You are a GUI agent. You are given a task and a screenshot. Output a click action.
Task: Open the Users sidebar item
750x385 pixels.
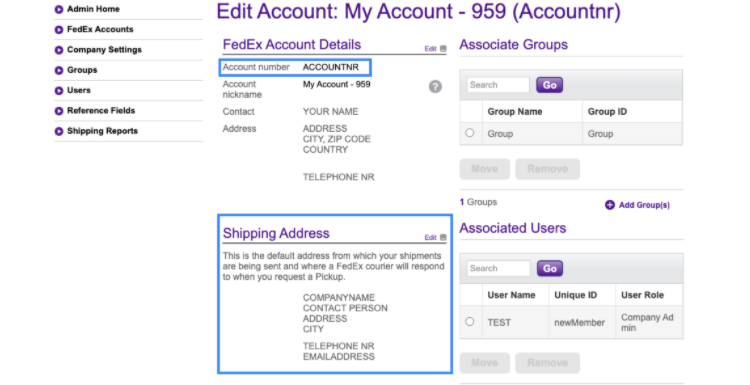78,90
